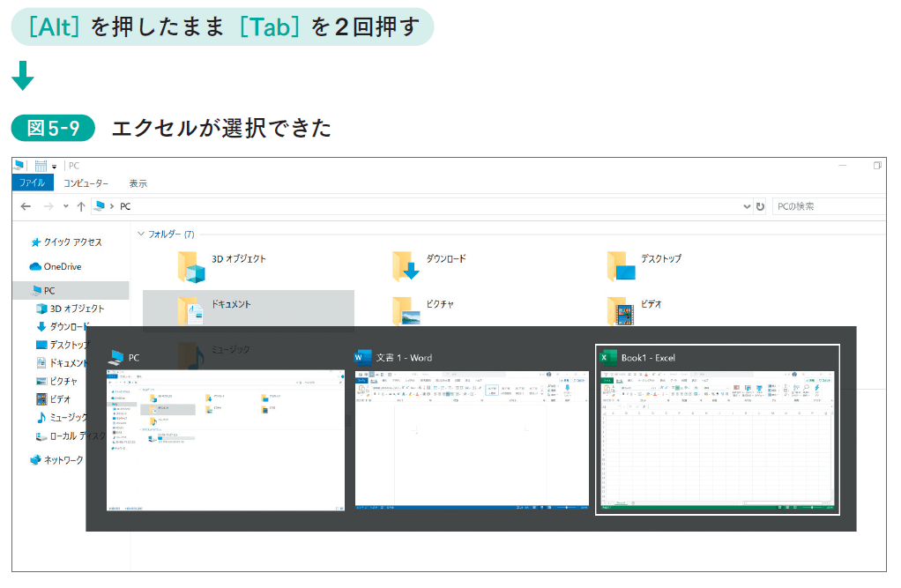Collapse the フォルダー (7) group
The image size is (901, 588).
141,234
